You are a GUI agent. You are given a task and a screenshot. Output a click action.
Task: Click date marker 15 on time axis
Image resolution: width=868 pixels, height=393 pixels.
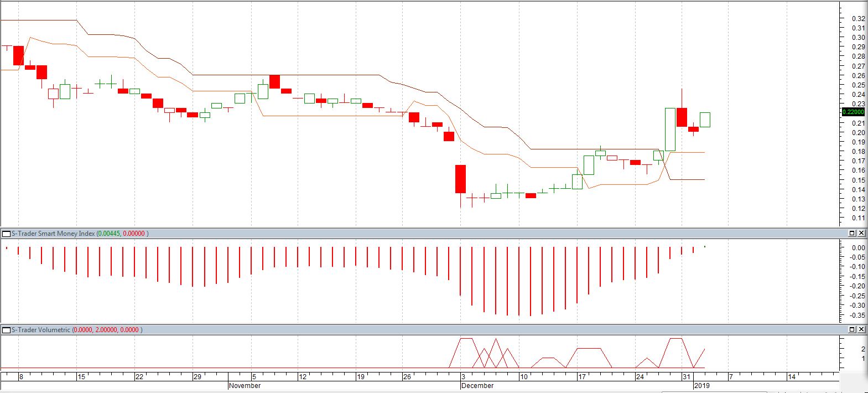(x=81, y=377)
